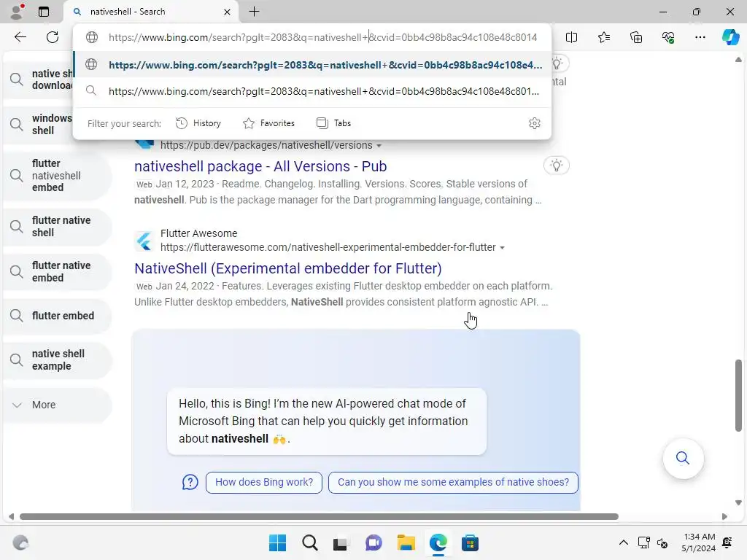Show hidden system tray icons

coord(623,542)
